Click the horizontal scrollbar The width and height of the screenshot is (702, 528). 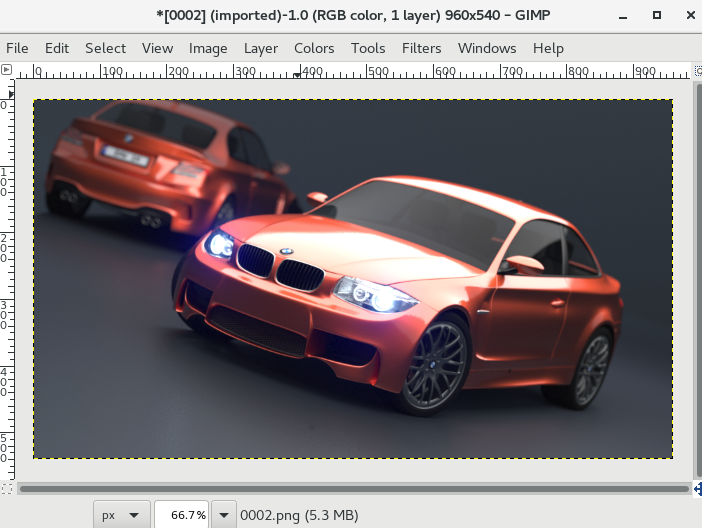point(355,489)
